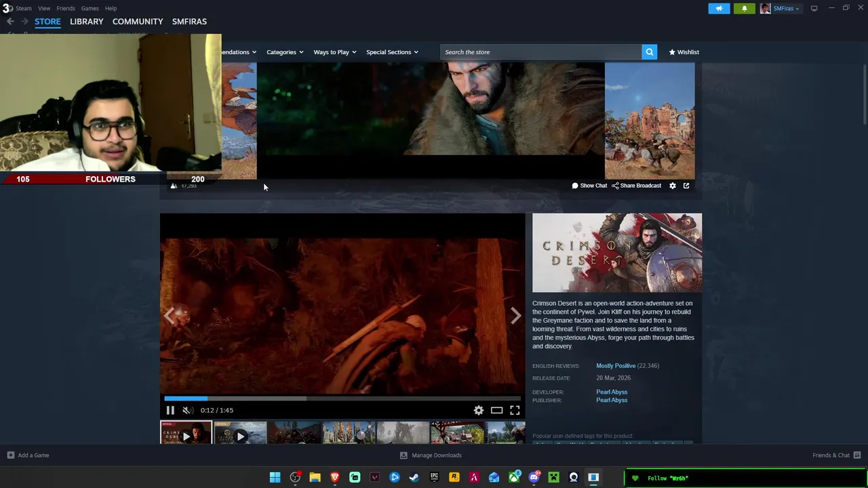Open the Help menu
Screen dimensions: 868x488
(x=111, y=8)
